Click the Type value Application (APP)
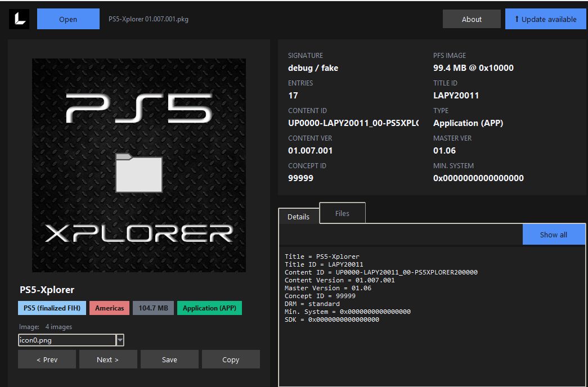 coord(468,123)
